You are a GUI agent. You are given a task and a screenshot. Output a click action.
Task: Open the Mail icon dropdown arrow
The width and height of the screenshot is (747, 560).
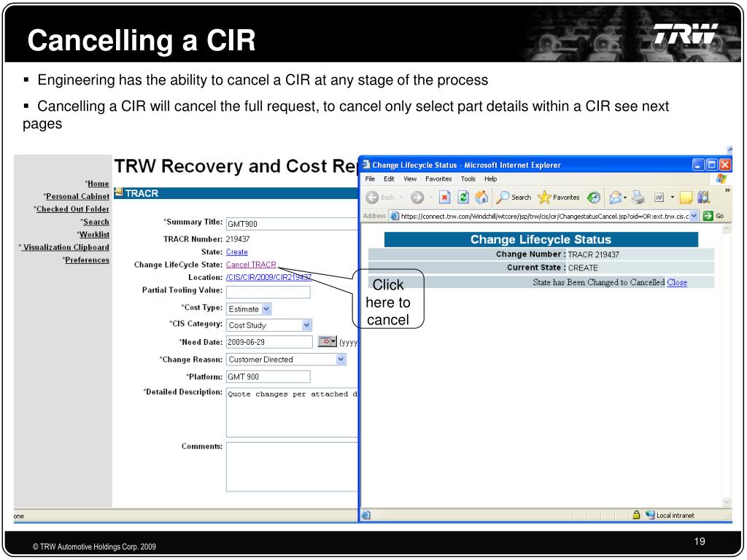point(625,197)
